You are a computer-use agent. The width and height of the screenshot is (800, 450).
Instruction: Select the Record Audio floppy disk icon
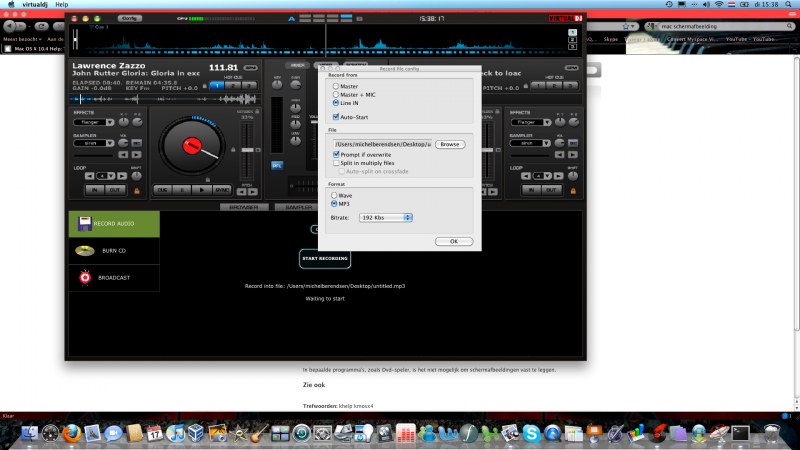[x=85, y=223]
